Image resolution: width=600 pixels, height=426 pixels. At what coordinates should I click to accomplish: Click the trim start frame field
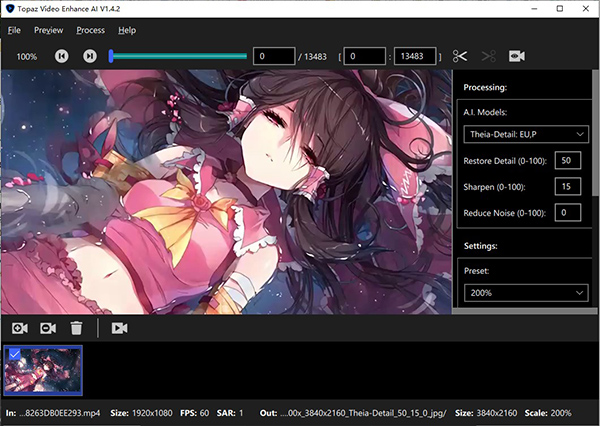coord(365,56)
